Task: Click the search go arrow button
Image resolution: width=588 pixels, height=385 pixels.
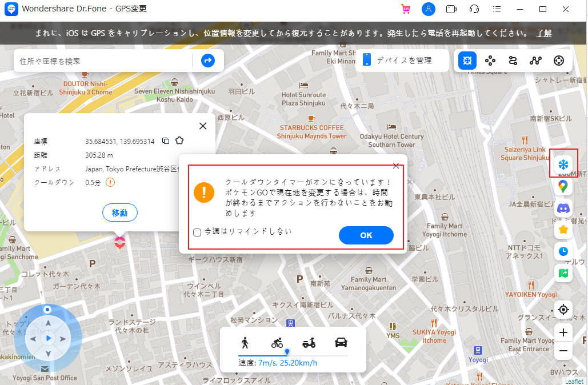Action: coord(208,61)
